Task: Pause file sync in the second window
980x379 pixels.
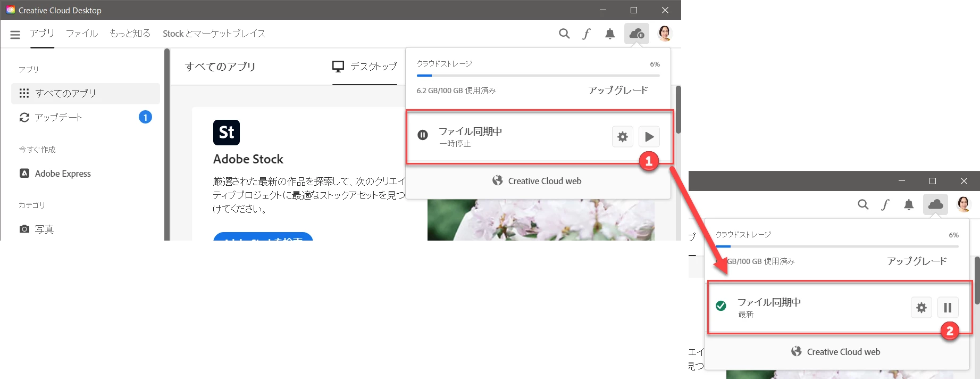Action: tap(948, 308)
